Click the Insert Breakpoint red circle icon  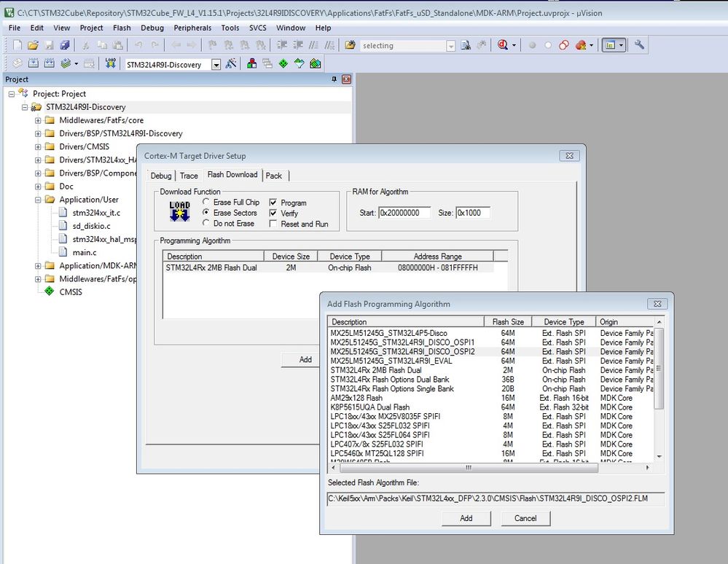pos(533,45)
